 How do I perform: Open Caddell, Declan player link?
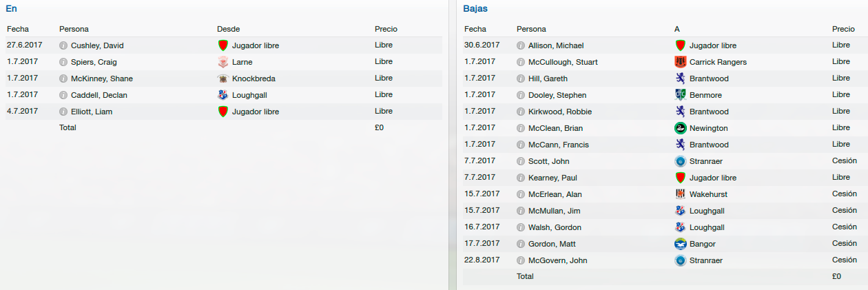[x=99, y=95]
